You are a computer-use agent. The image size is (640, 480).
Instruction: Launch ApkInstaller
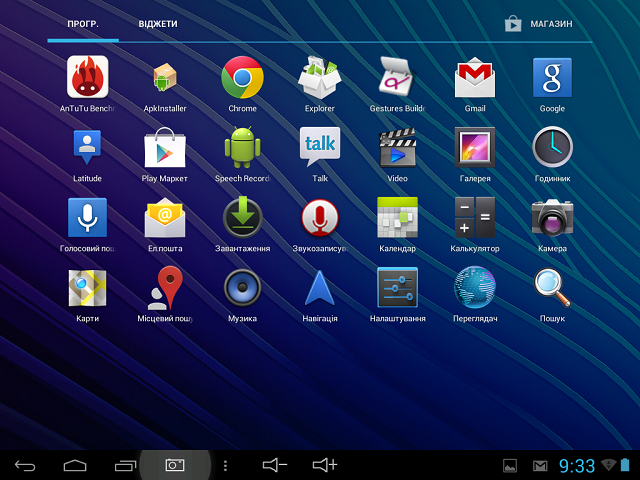(x=165, y=78)
